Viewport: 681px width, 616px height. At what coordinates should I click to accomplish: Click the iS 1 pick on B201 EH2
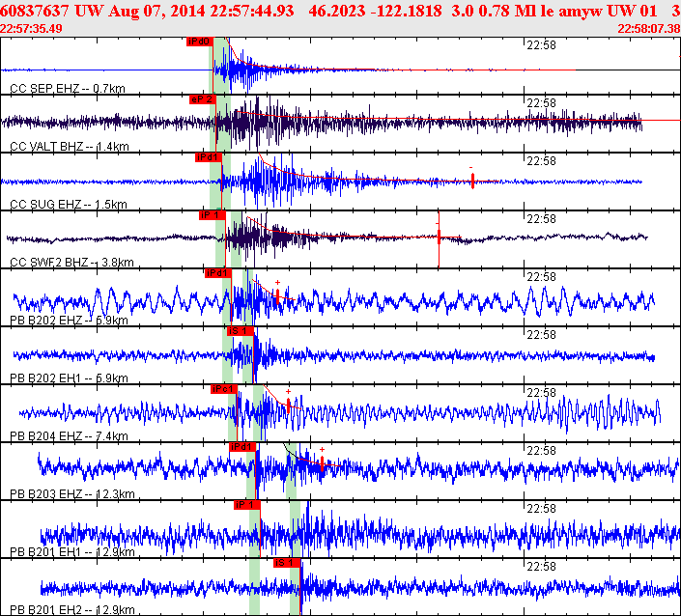(287, 563)
